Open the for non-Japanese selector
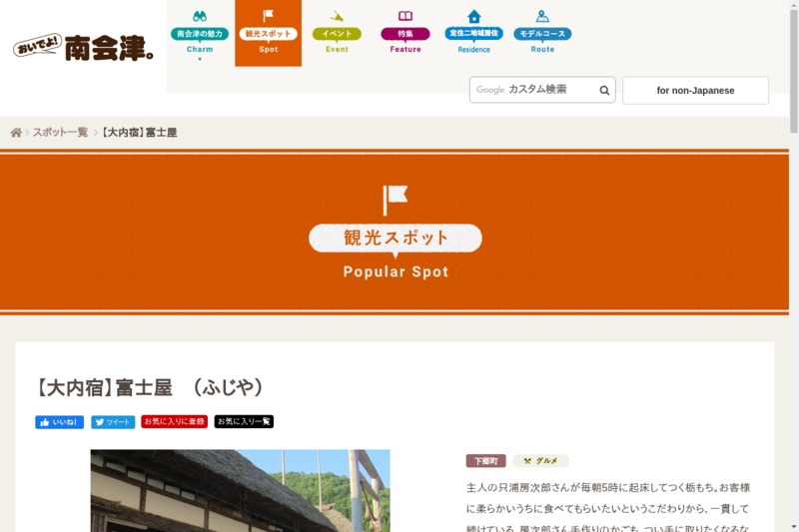 [695, 91]
